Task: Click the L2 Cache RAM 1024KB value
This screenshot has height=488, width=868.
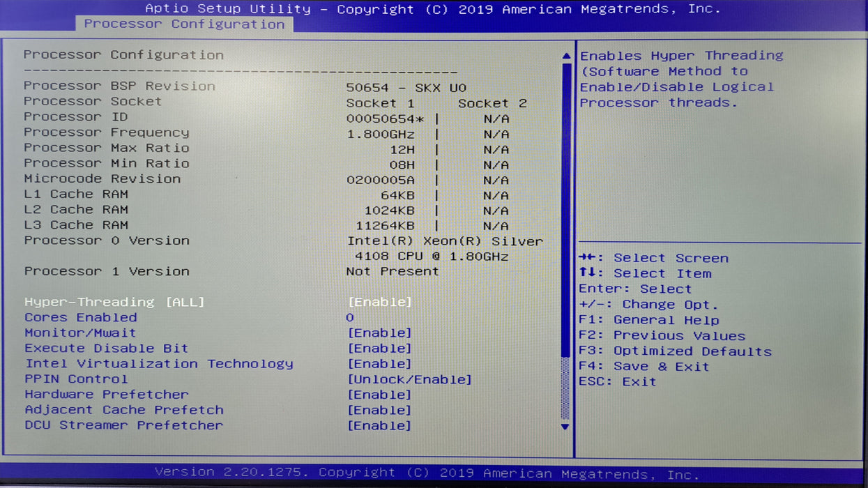Action: 390,211
